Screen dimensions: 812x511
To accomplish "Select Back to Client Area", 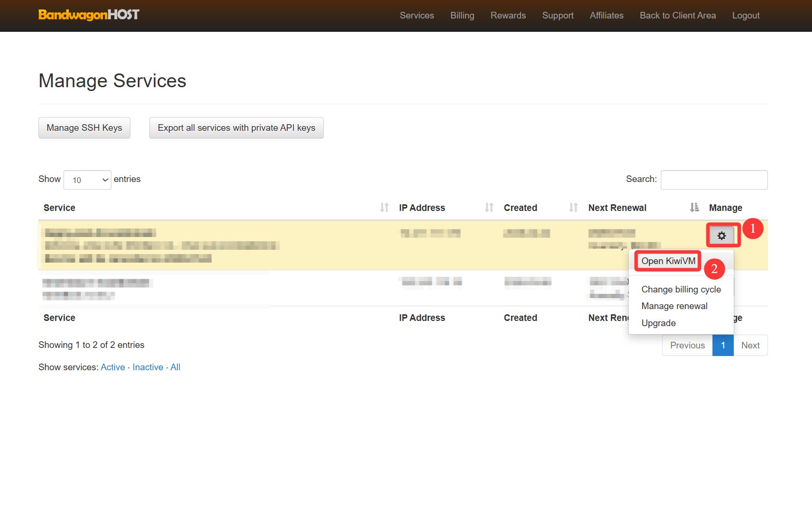I will click(x=678, y=16).
